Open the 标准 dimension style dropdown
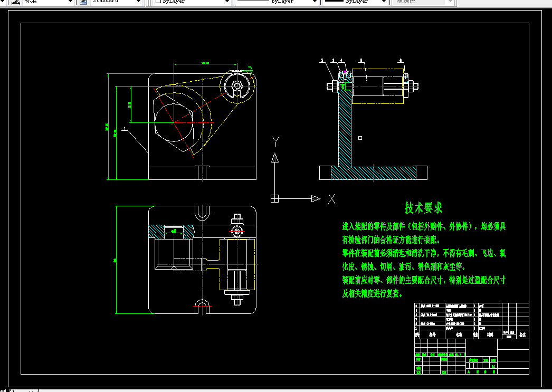The image size is (552, 392). click(x=48, y=2)
